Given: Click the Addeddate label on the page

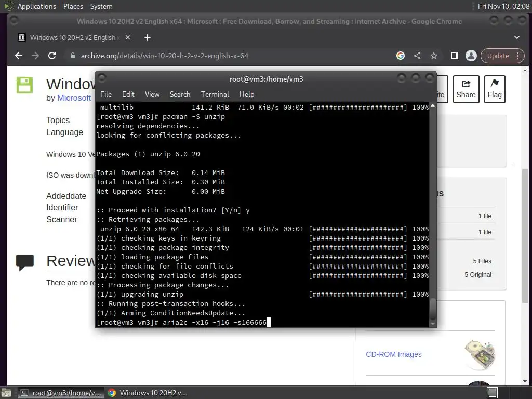Looking at the screenshot, I should tap(66, 196).
